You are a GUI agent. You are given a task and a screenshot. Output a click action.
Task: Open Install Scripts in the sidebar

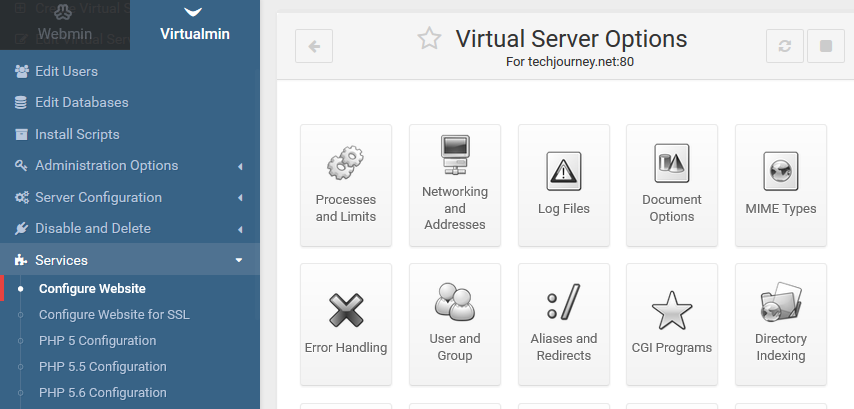[x=130, y=134]
